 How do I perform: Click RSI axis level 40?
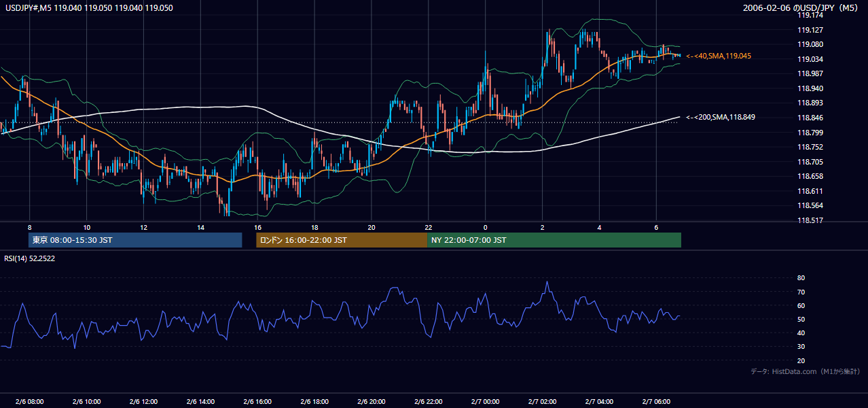coord(801,333)
